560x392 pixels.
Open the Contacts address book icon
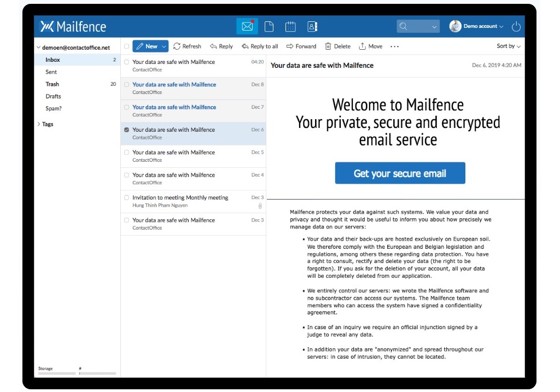[x=312, y=26]
